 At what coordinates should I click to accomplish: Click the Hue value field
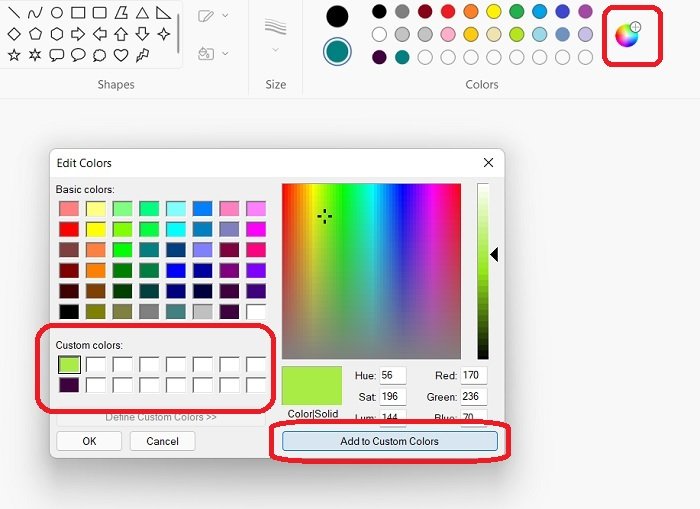393,375
